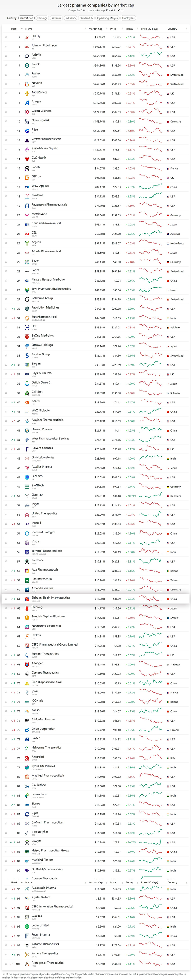Open the Vertex Pharmaceuticals company link
Viewport: 191px width, 980px height.
click(x=46, y=139)
